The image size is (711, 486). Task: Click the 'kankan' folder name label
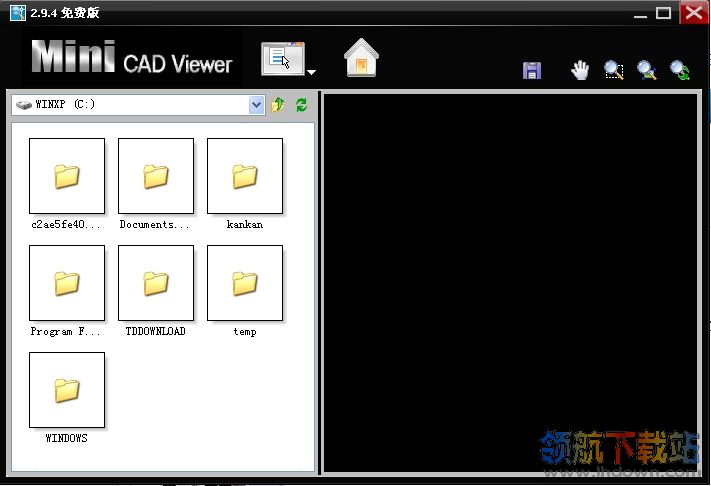point(245,224)
